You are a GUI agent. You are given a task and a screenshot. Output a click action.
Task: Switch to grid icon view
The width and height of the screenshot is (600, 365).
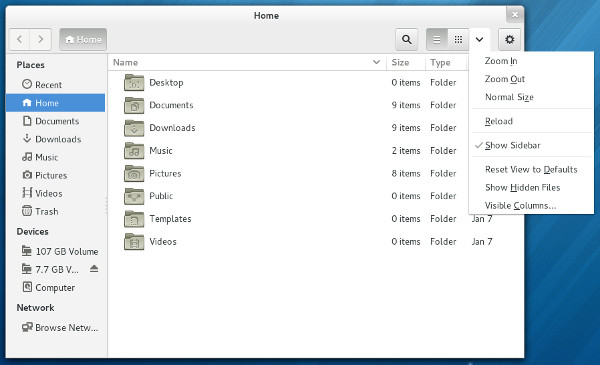(458, 39)
